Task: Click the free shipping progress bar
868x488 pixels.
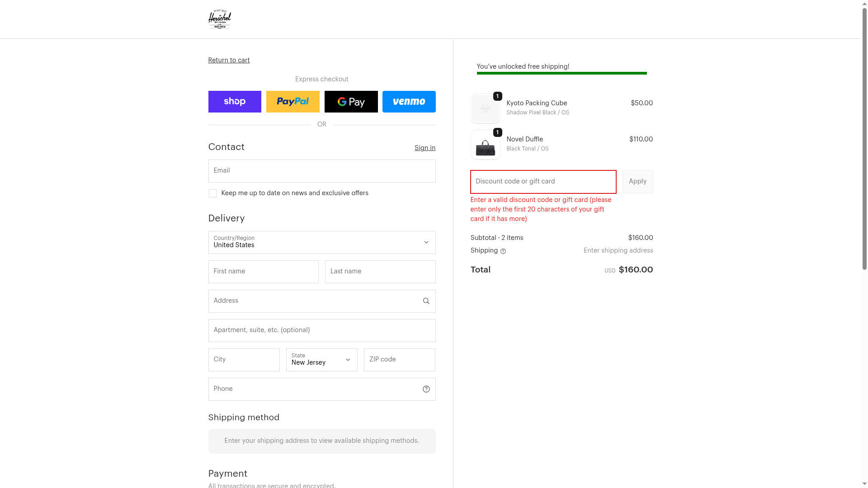Action: tap(561, 73)
